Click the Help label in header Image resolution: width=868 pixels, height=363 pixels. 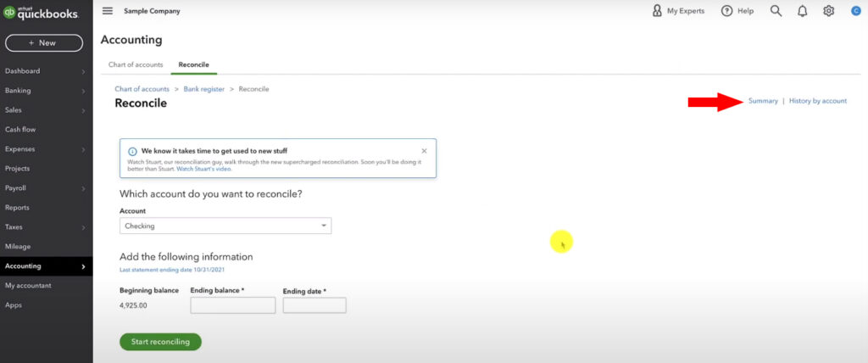click(746, 11)
